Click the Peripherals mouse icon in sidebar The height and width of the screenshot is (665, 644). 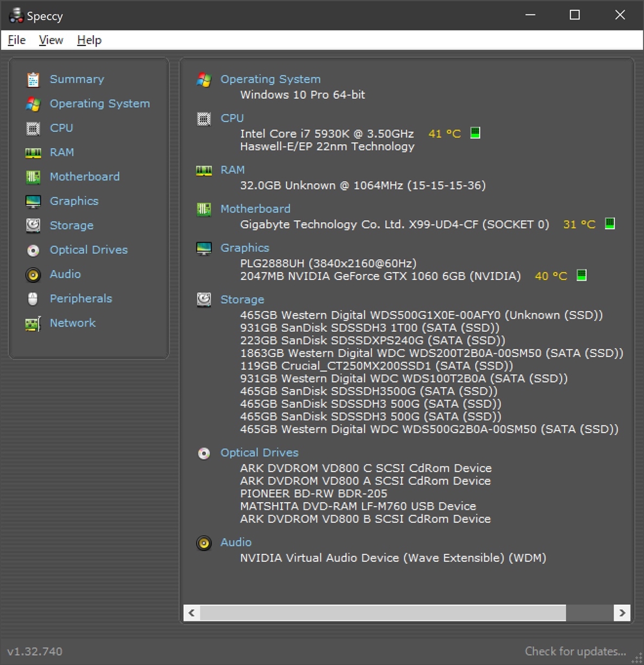click(32, 299)
